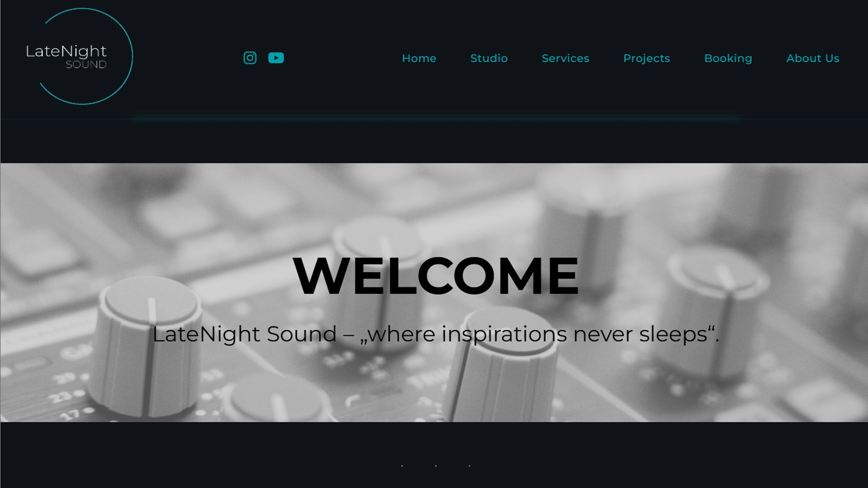The image size is (868, 488).
Task: Select the middle dot below the hero
Action: tap(436, 466)
